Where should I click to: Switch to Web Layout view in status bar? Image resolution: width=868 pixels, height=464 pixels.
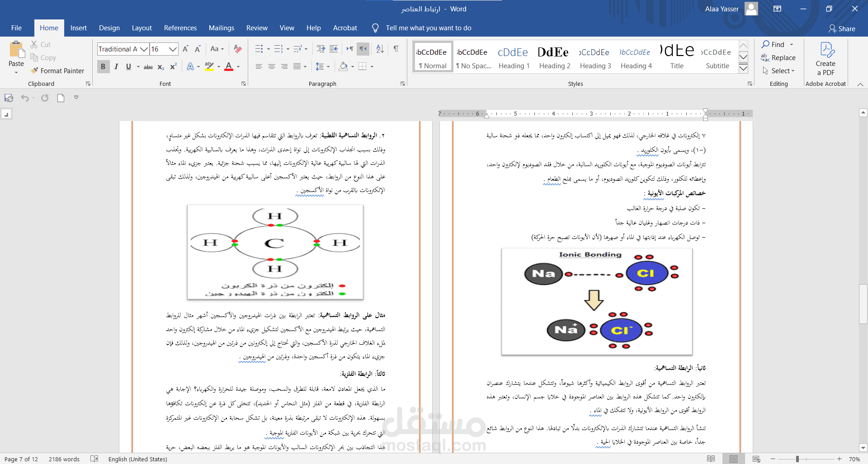click(x=756, y=459)
